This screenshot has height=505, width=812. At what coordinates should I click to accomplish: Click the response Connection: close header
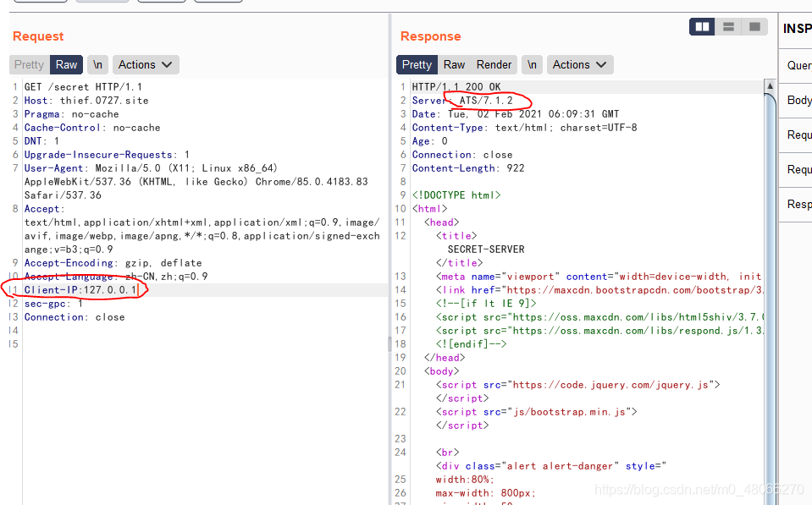(462, 155)
